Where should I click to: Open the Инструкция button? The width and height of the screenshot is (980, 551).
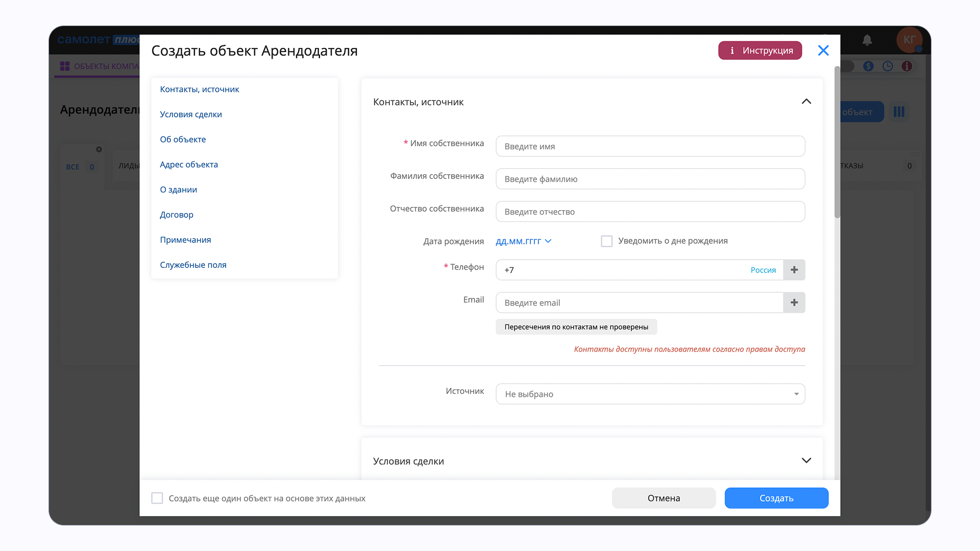point(759,51)
